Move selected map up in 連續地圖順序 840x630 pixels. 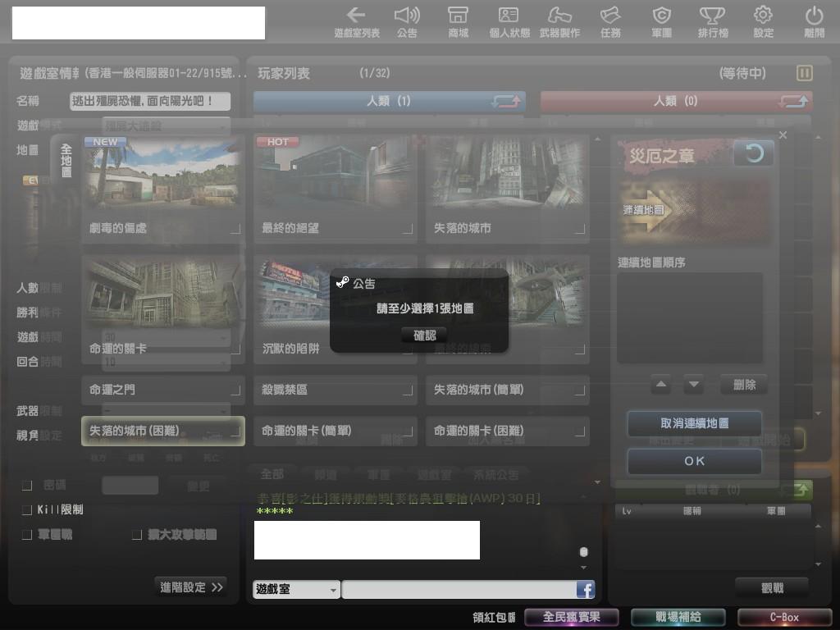point(661,384)
